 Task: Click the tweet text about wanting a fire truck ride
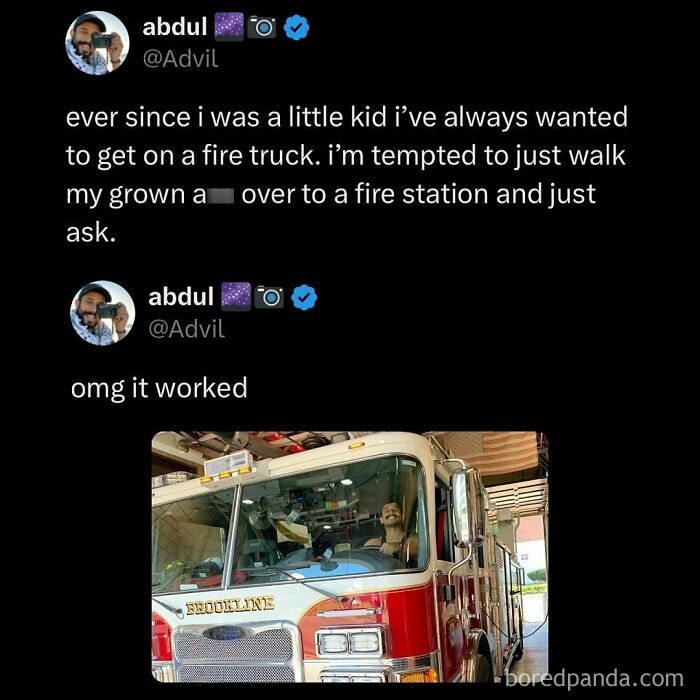tap(346, 175)
